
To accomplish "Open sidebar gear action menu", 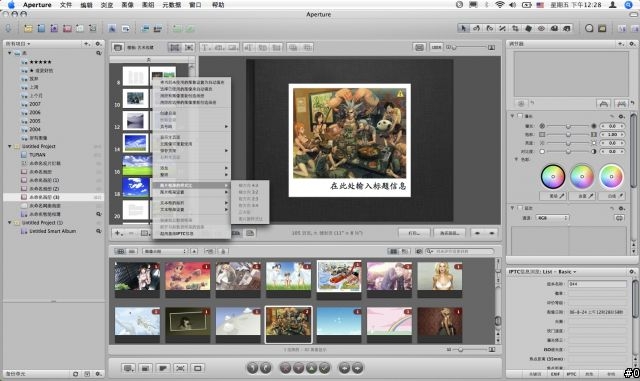I will (98, 44).
